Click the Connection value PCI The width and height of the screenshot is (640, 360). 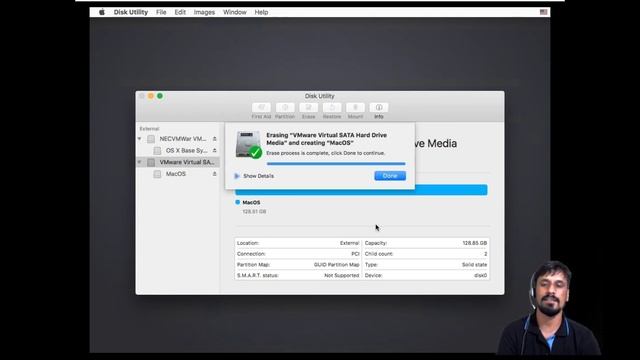(x=355, y=254)
